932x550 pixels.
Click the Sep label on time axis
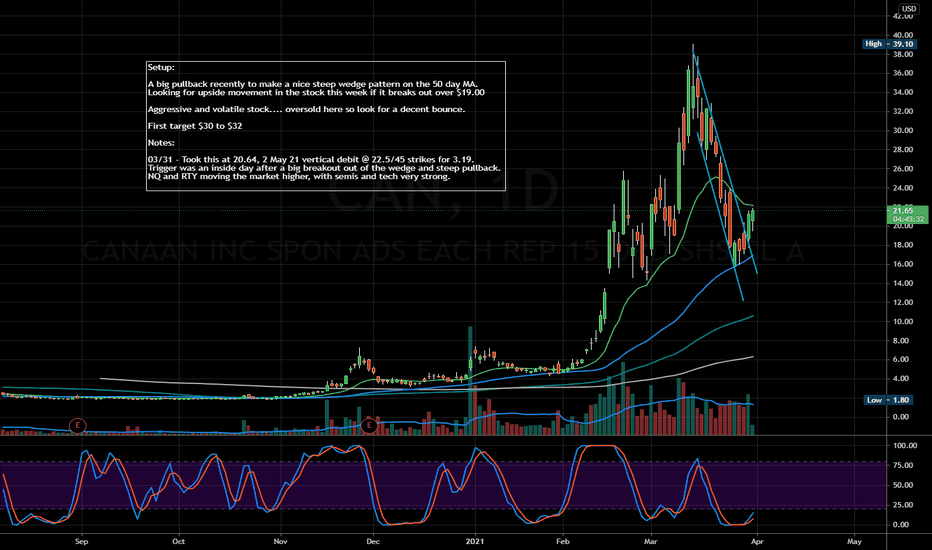tap(81, 542)
